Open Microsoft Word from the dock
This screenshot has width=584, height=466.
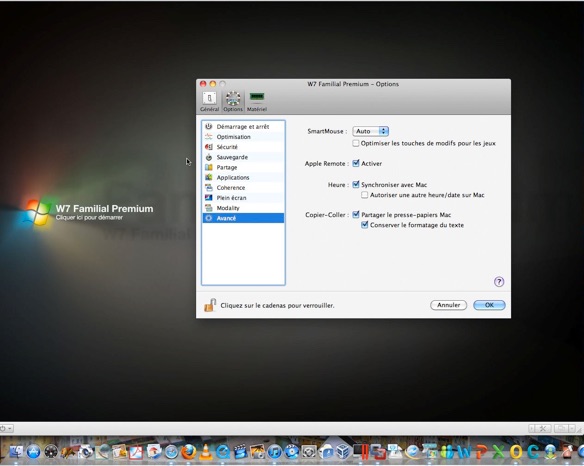tap(464, 452)
